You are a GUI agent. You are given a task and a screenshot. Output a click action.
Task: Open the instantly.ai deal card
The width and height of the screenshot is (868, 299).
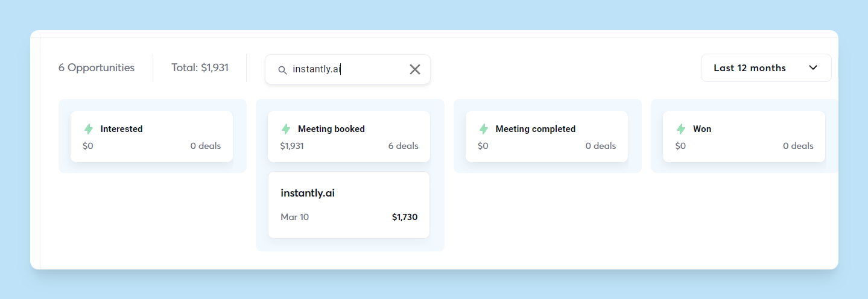pyautogui.click(x=349, y=205)
